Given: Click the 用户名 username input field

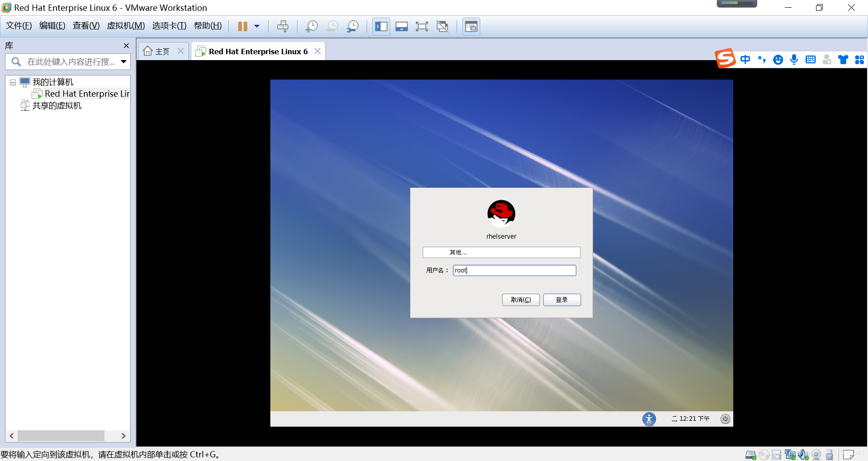Looking at the screenshot, I should coord(514,270).
